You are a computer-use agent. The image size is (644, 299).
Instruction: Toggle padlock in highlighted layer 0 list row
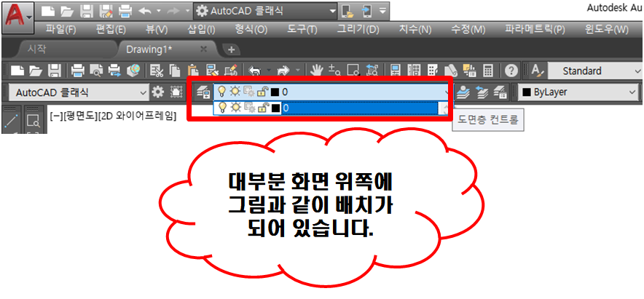[262, 108]
